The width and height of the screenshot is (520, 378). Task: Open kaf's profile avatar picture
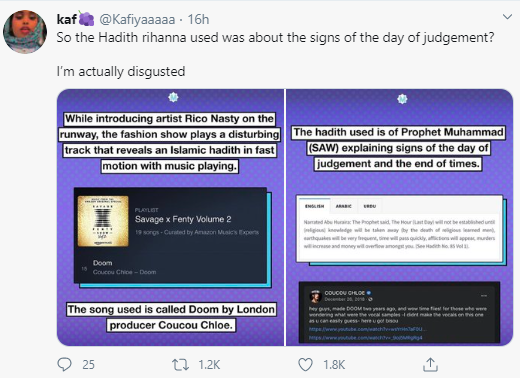(x=25, y=32)
